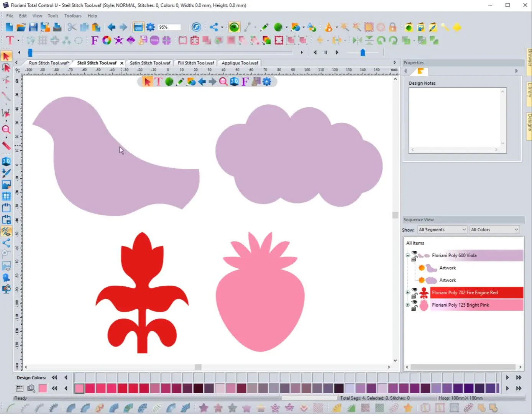
Task: Toggle lock on Floriani Poly 600 Viola
Action: tap(414, 259)
